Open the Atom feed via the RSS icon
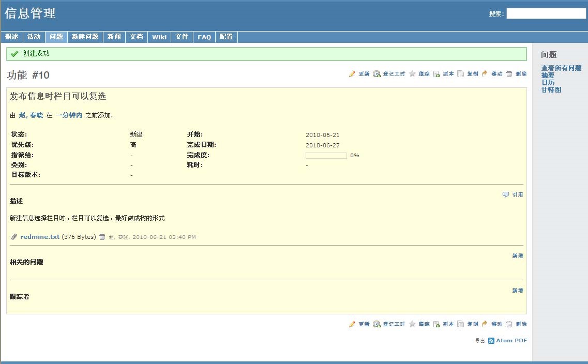Screen dimensions: 588x364 tap(491, 341)
